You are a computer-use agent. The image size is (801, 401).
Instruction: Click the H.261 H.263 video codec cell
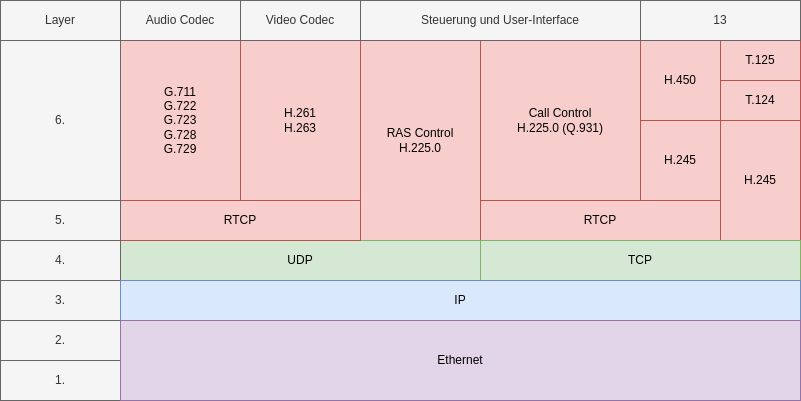pos(300,120)
